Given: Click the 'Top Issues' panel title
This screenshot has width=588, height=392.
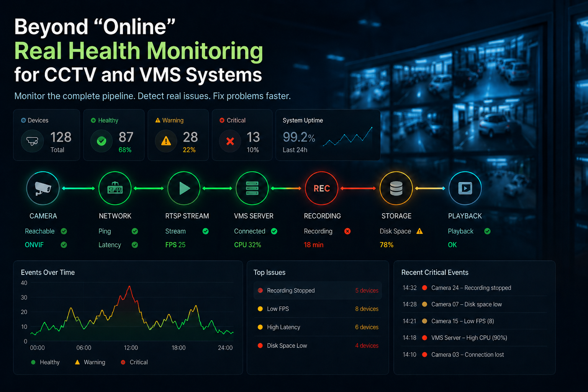Looking at the screenshot, I should coord(269,273).
